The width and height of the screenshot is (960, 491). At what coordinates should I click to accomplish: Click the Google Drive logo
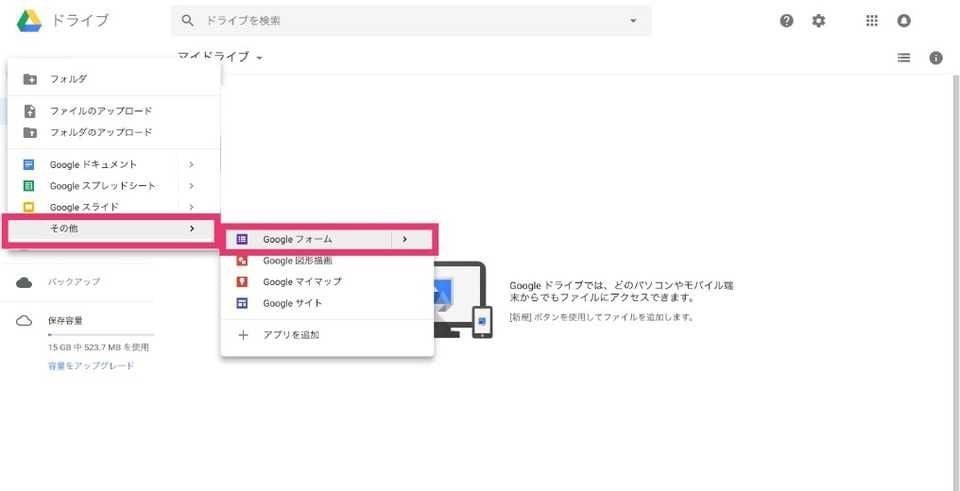[x=29, y=20]
